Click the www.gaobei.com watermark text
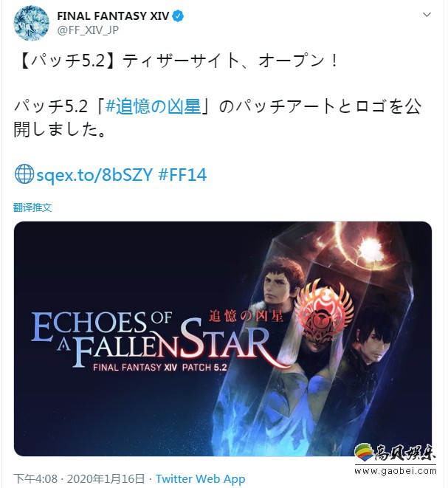This screenshot has width=448, height=488. click(x=396, y=471)
